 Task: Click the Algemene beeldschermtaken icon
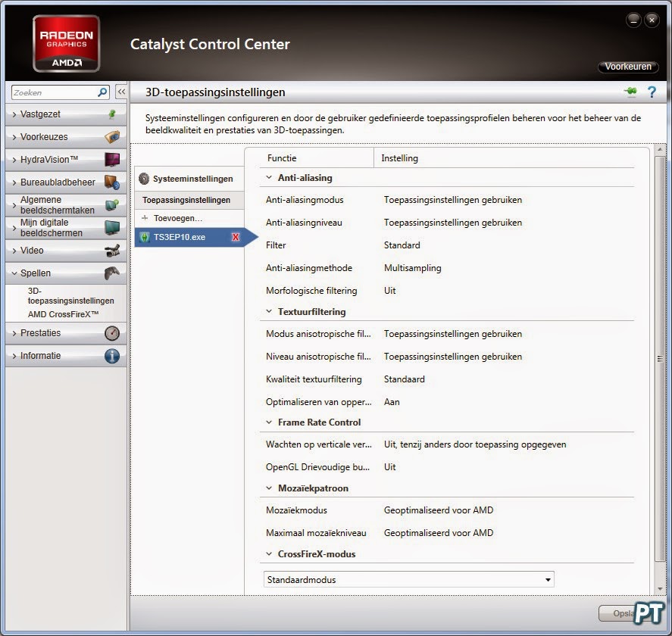(112, 204)
